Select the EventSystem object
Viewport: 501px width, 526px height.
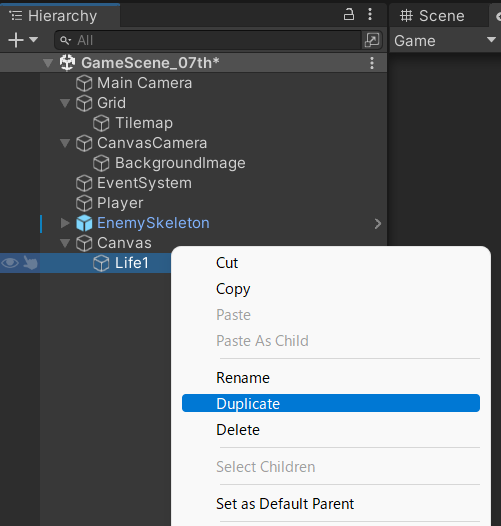(144, 183)
